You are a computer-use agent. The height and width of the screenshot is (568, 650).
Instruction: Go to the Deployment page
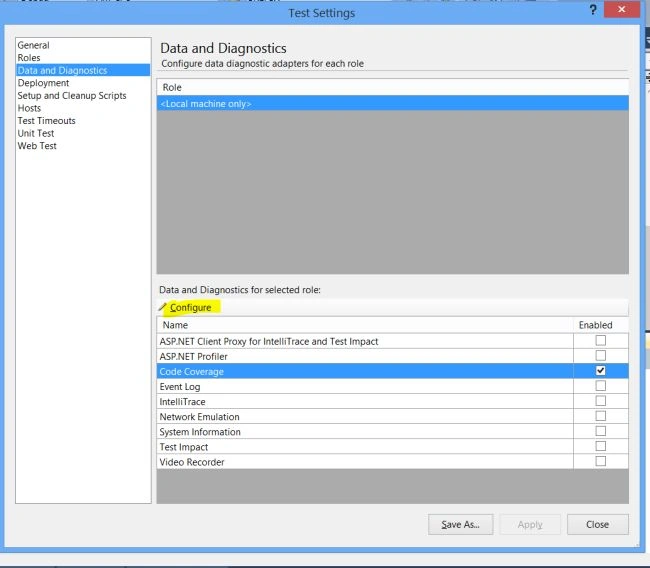click(x=44, y=83)
